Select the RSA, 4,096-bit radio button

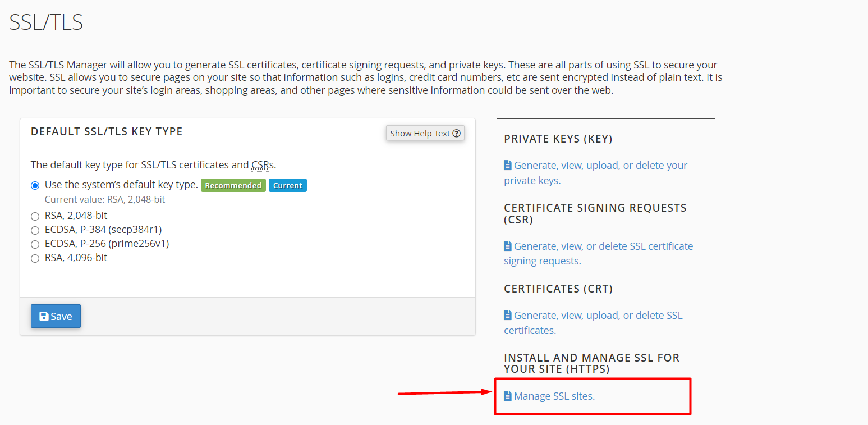[x=35, y=258]
